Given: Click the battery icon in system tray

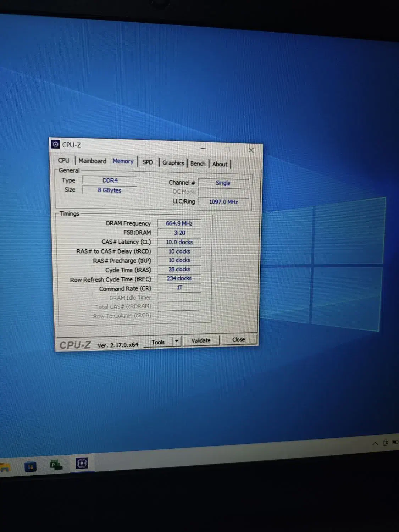Looking at the screenshot, I should coord(395,442).
